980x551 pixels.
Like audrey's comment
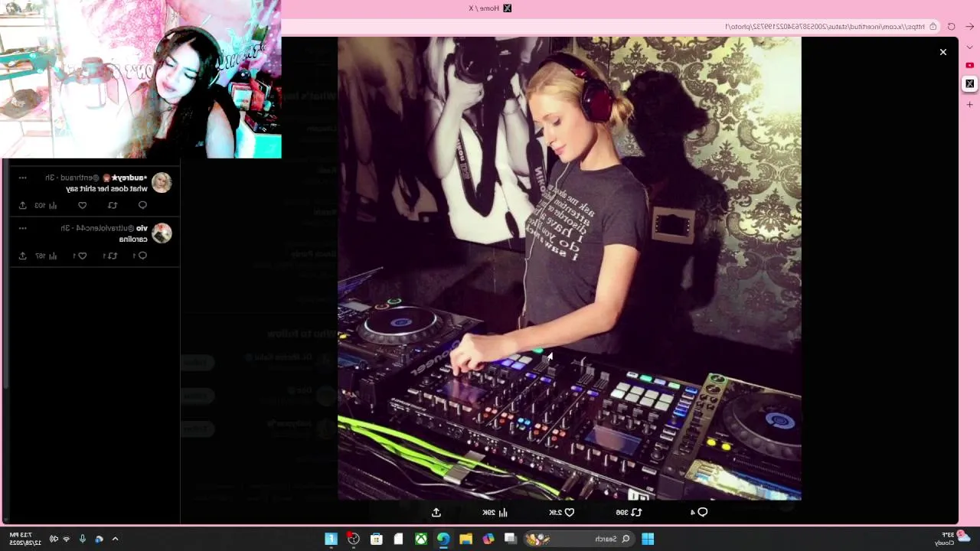(x=83, y=205)
